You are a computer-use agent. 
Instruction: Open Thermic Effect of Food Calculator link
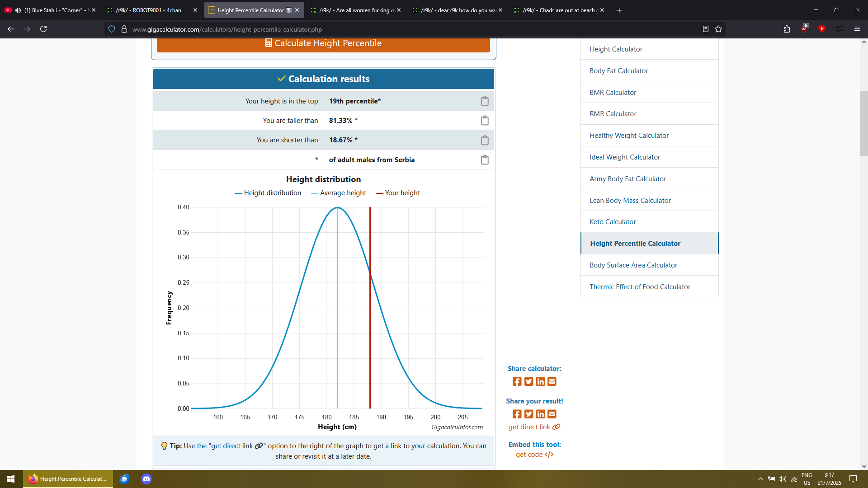640,287
